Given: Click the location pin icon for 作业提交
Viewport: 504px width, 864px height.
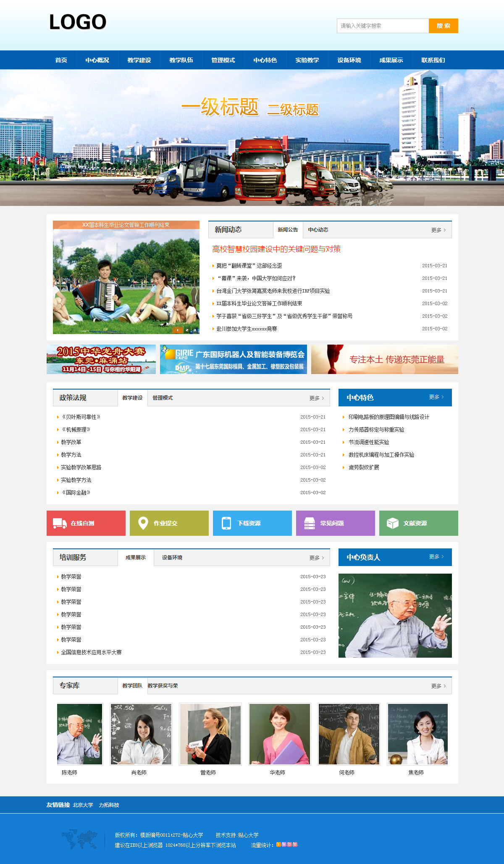Looking at the screenshot, I should (143, 523).
